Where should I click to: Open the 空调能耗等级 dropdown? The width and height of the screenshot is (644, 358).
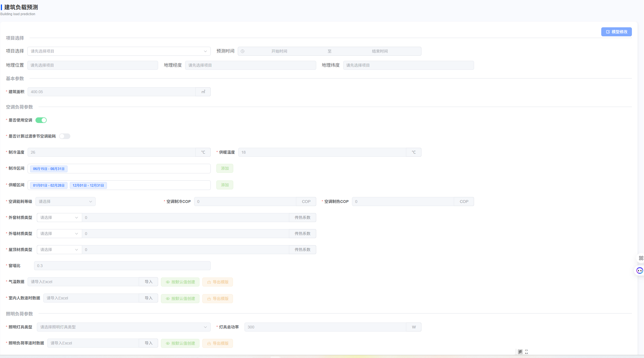click(66, 202)
